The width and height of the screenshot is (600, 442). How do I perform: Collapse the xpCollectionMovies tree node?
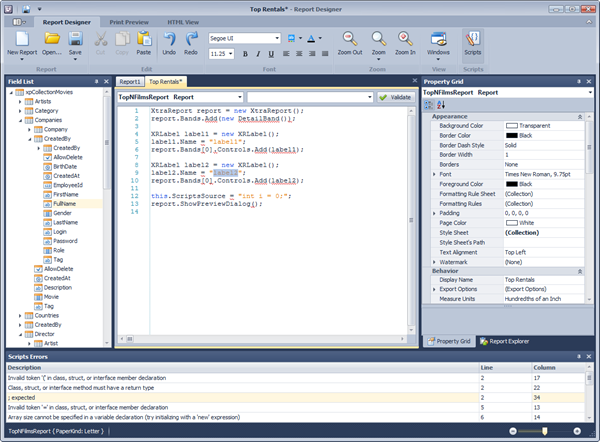point(11,92)
